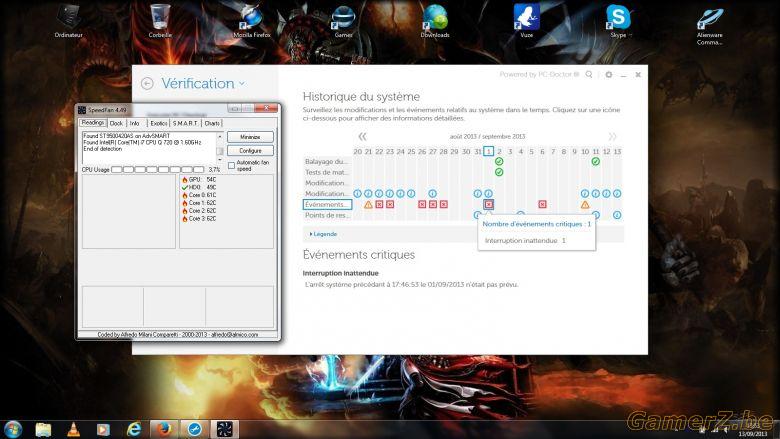The image size is (780, 439).
Task: Click the 'GPU: 54C' temperature reading
Action: [199, 179]
